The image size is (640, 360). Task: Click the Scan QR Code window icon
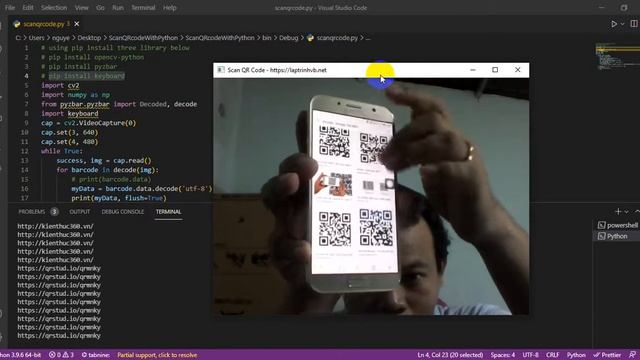(x=221, y=70)
